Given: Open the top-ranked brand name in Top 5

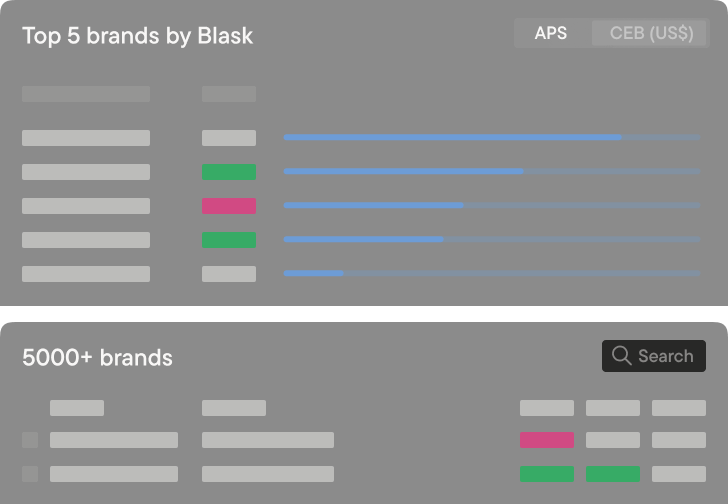Looking at the screenshot, I should coord(86,138).
